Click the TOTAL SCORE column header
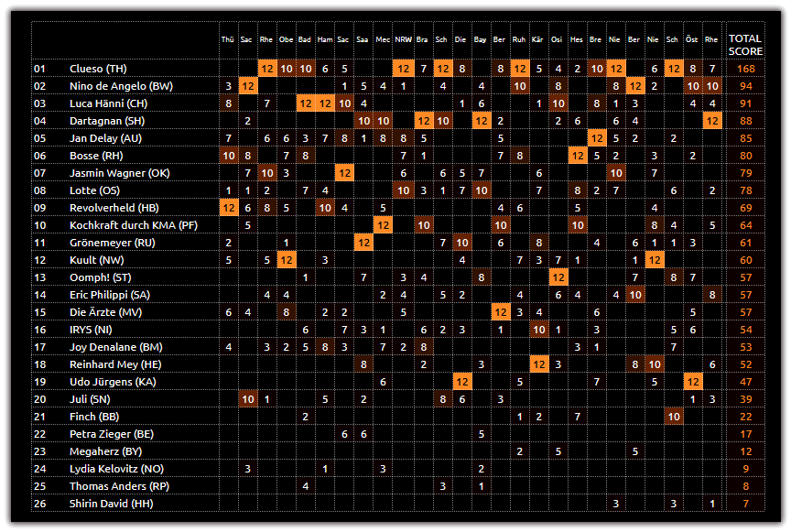This screenshot has width=791, height=532. pyautogui.click(x=745, y=45)
